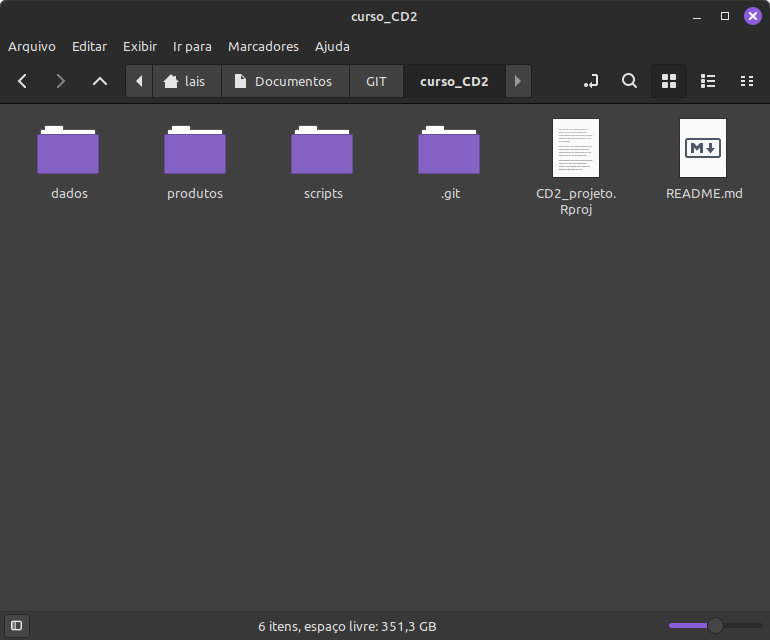770x640 pixels.
Task: Toggle the sidebar visibility button
Action: point(16,626)
